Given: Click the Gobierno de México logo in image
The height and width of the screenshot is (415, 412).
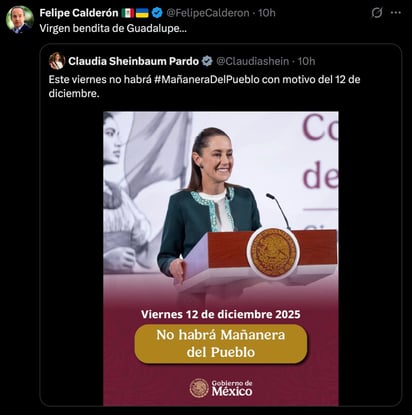Looking at the screenshot, I should (x=221, y=388).
